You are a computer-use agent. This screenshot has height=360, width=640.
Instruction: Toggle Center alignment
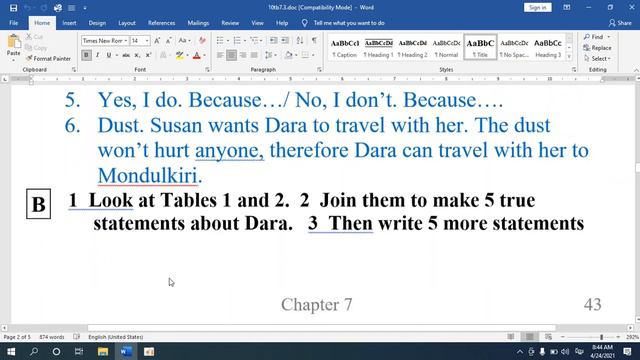[x=231, y=55]
